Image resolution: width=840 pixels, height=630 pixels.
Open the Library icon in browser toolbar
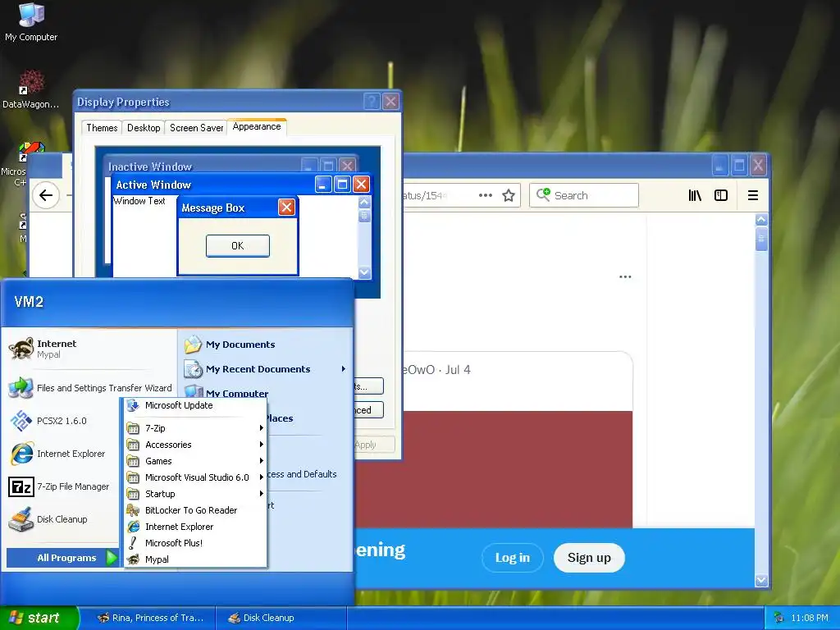coord(695,195)
